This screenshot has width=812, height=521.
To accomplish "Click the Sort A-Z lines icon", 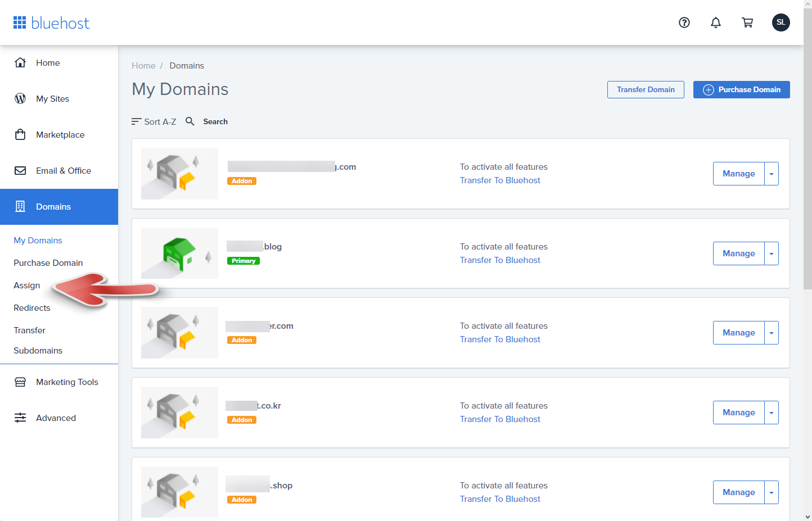I will [x=136, y=121].
